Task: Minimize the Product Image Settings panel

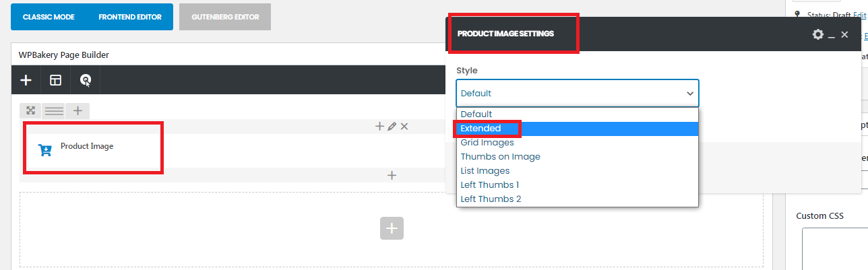Action: click(x=832, y=35)
